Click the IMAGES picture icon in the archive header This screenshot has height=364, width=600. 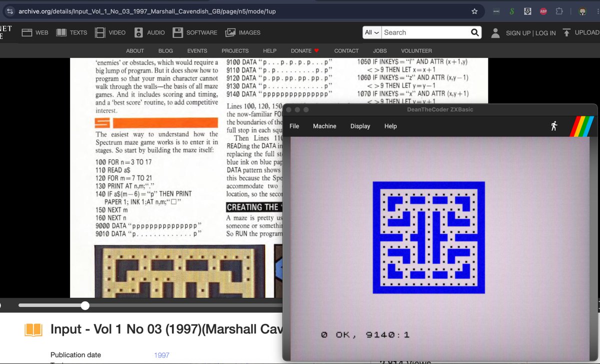tap(230, 32)
